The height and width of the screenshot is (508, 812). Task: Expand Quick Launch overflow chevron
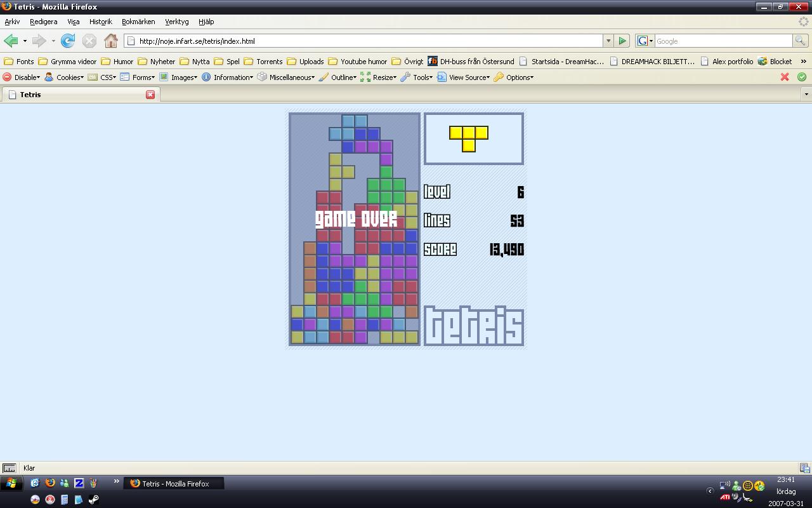tap(117, 483)
